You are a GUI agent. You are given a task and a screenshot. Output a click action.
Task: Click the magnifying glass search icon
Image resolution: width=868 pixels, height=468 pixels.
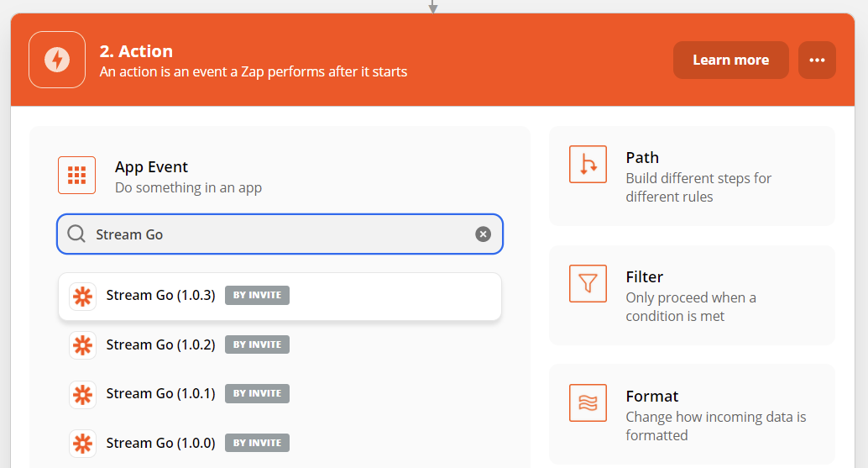(76, 234)
